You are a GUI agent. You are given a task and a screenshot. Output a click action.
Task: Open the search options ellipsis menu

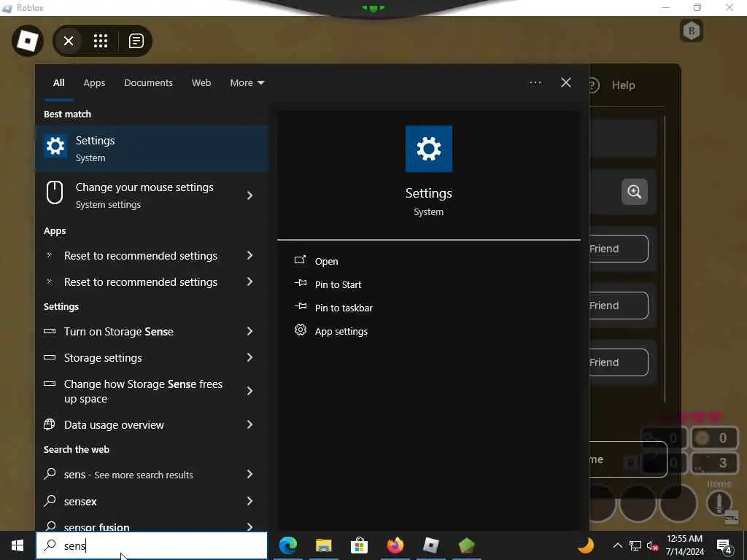point(535,83)
